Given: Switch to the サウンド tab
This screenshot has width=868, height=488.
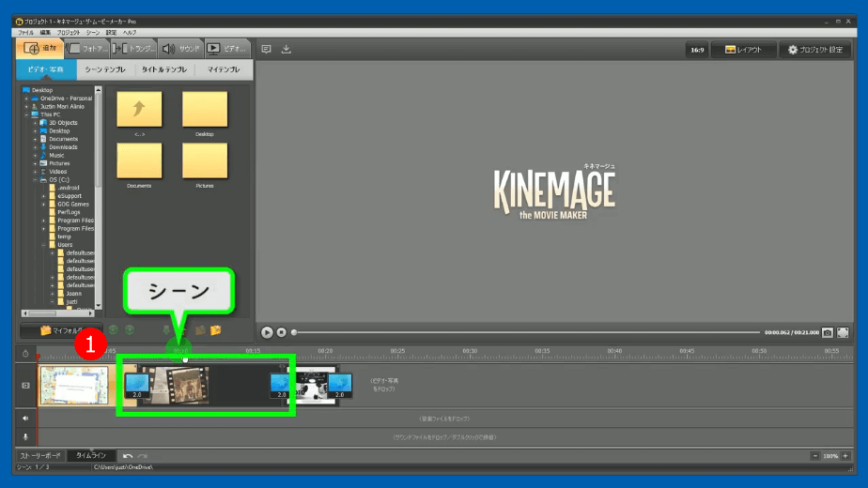Looking at the screenshot, I should (179, 48).
